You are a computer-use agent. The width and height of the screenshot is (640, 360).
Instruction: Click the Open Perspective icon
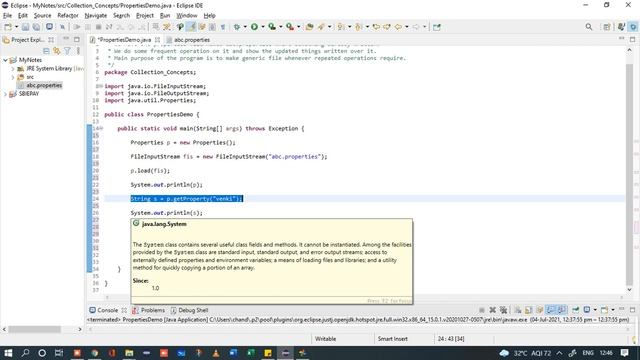click(x=607, y=27)
